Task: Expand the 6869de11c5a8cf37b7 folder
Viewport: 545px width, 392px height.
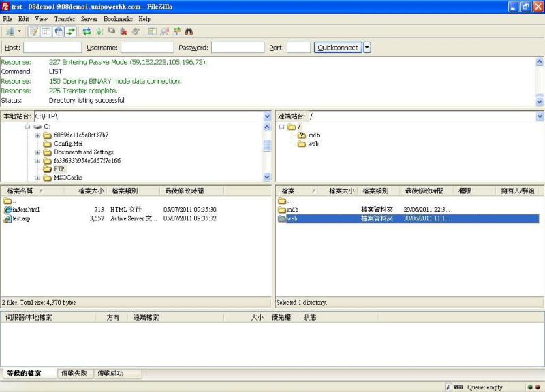Action: coord(37,135)
